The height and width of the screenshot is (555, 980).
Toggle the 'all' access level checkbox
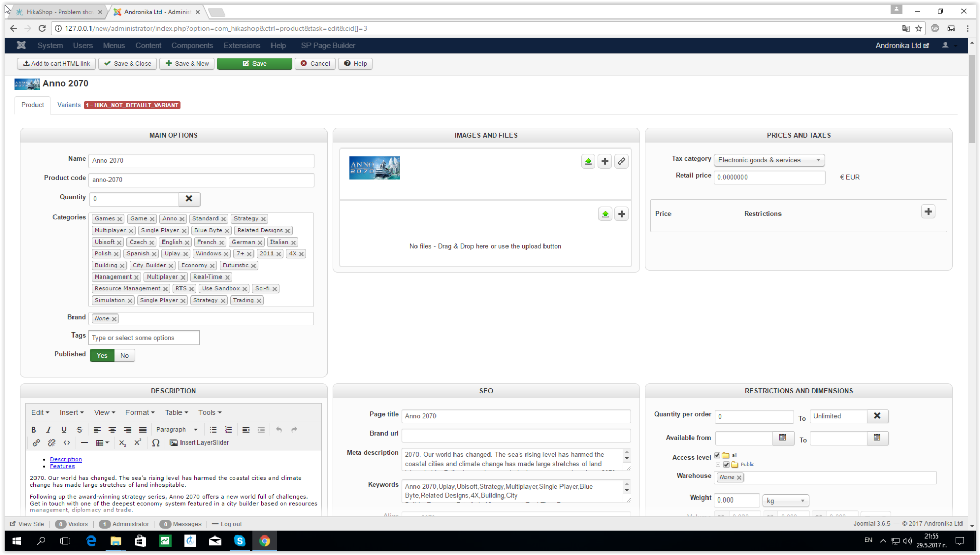coord(717,455)
